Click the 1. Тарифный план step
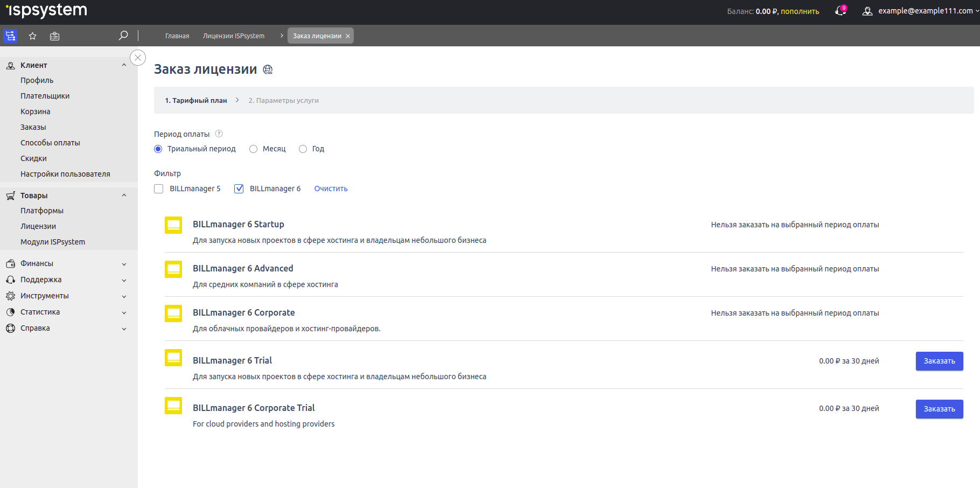980x488 pixels. point(196,100)
